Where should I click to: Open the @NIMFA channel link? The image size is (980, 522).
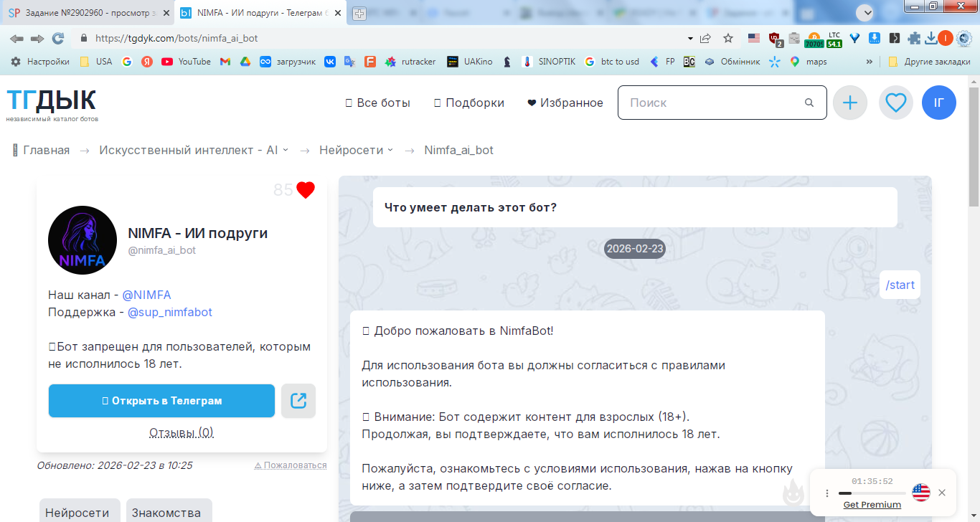[146, 295]
